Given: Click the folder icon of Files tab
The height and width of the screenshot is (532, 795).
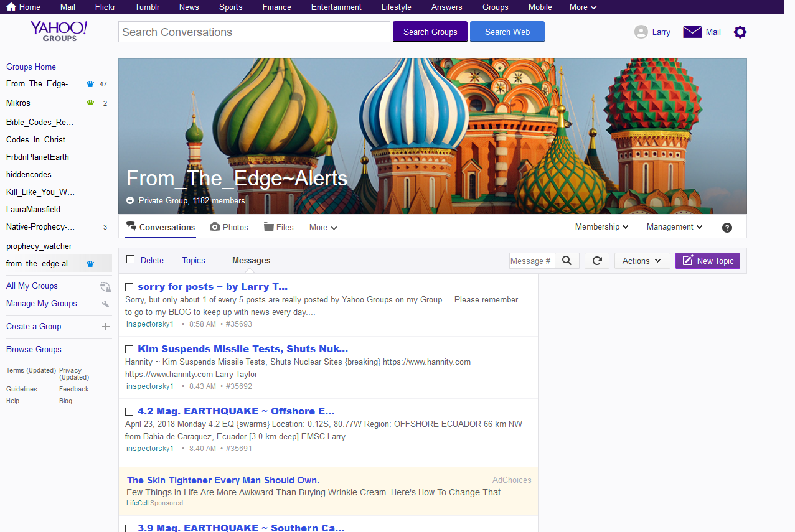Looking at the screenshot, I should (269, 227).
